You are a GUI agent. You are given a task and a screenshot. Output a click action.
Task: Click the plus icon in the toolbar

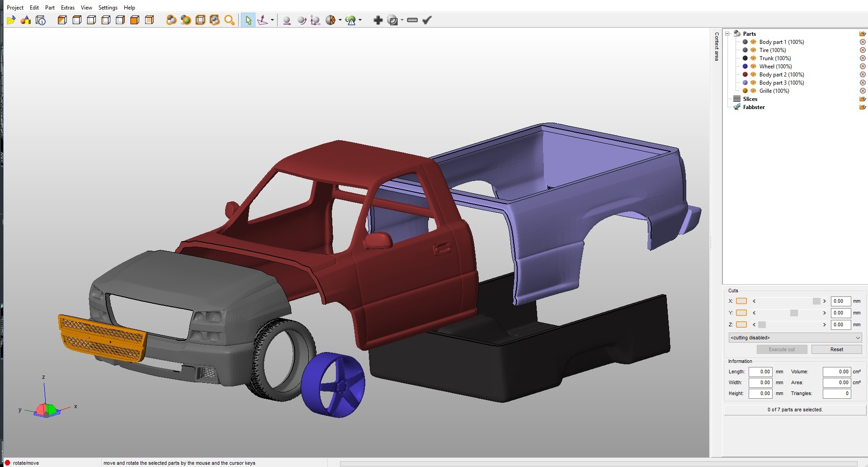[x=378, y=20]
